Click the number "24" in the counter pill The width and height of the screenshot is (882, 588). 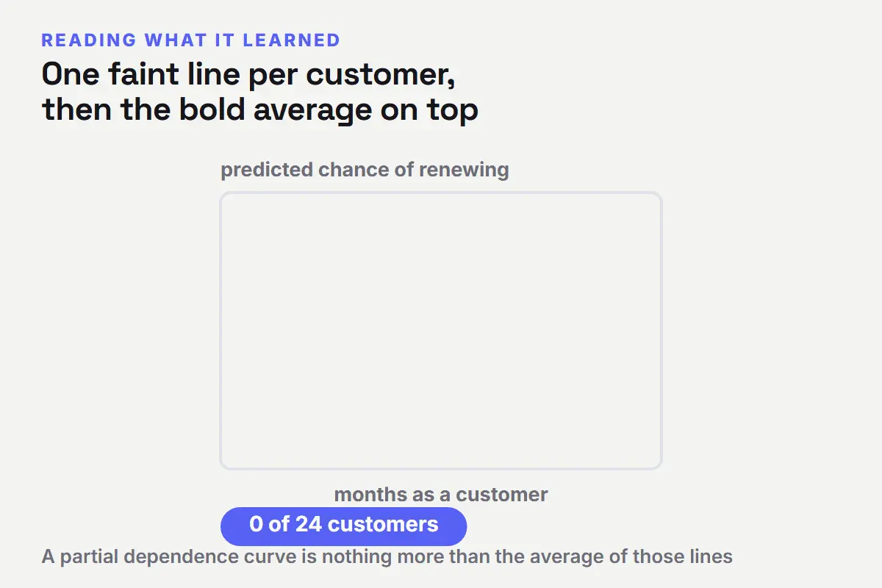309,524
